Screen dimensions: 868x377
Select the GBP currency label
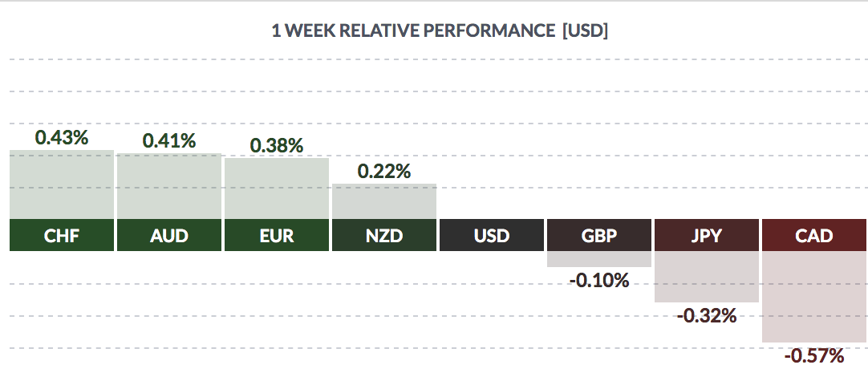coord(599,236)
